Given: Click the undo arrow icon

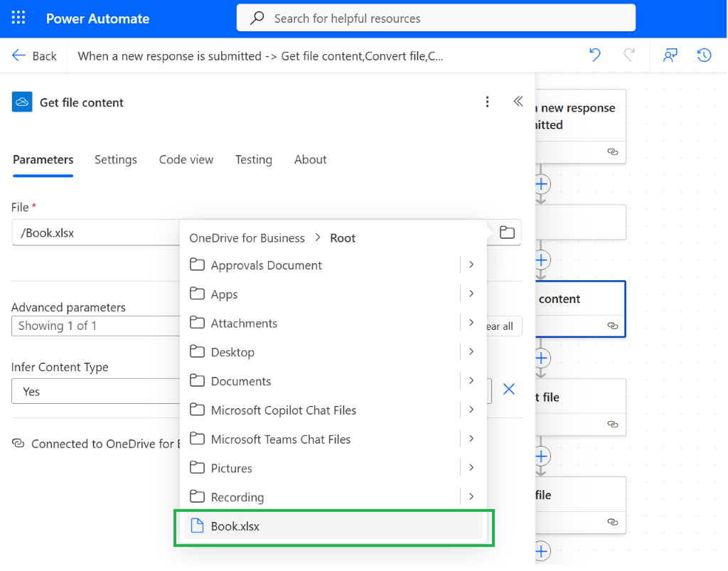Looking at the screenshot, I should click(x=595, y=55).
